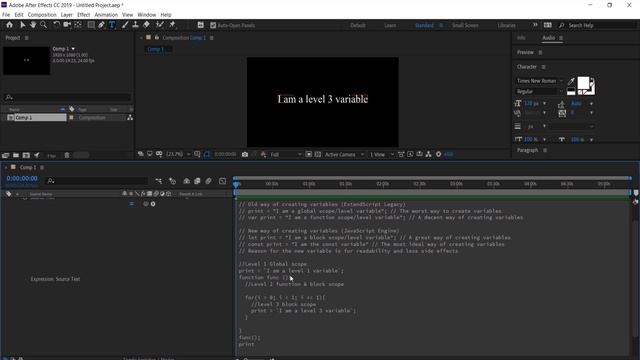640x360 pixels.
Task: Select the Roto Brush tool
Action: click(x=160, y=25)
